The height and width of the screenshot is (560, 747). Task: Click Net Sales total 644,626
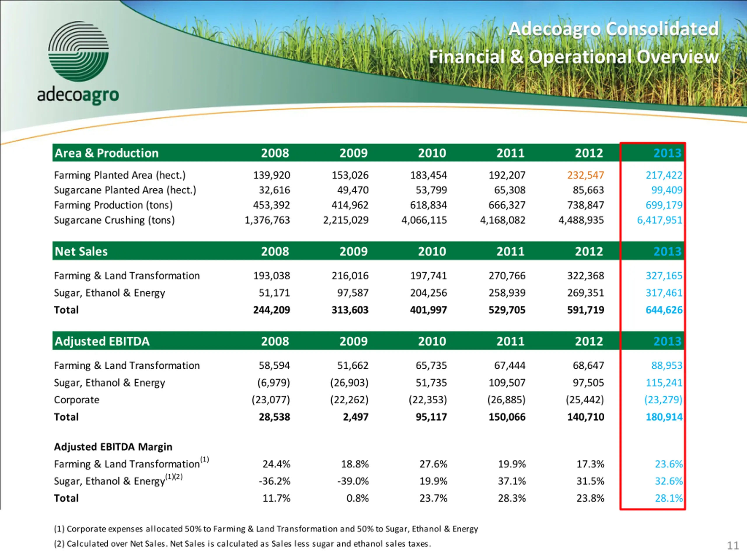[664, 310]
